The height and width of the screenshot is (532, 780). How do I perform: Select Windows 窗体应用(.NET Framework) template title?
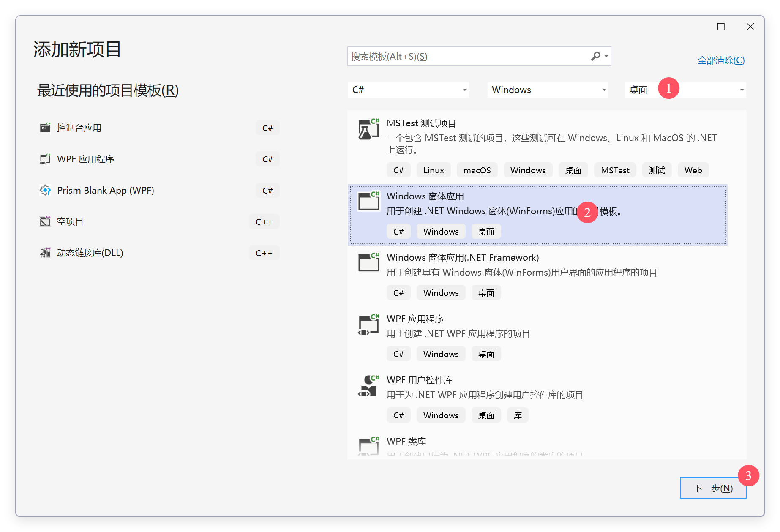point(463,258)
